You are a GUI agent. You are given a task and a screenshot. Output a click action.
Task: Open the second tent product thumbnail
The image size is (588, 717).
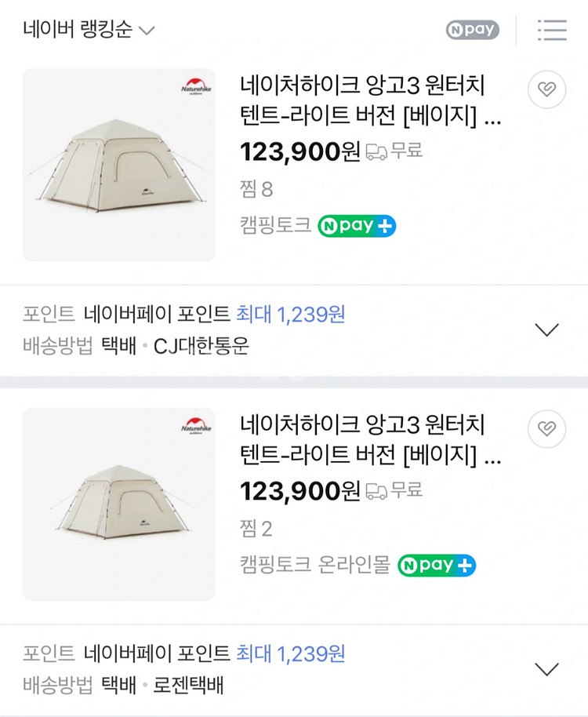pos(118,504)
